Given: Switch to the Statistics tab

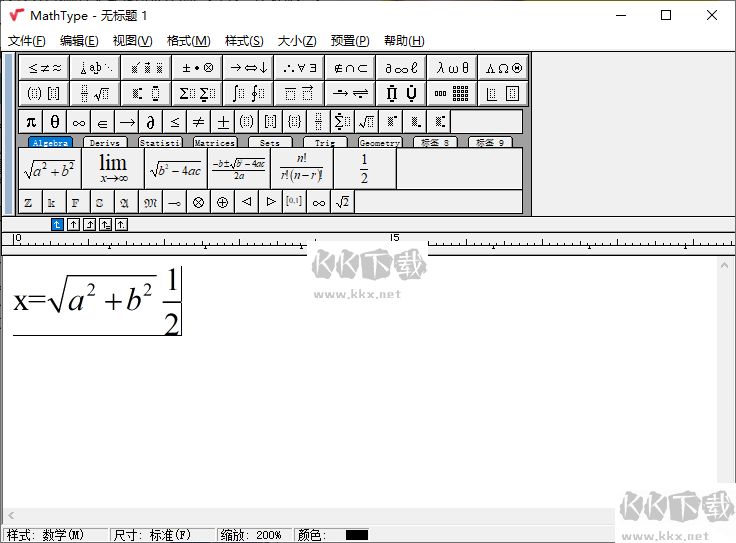Looking at the screenshot, I should [160, 143].
